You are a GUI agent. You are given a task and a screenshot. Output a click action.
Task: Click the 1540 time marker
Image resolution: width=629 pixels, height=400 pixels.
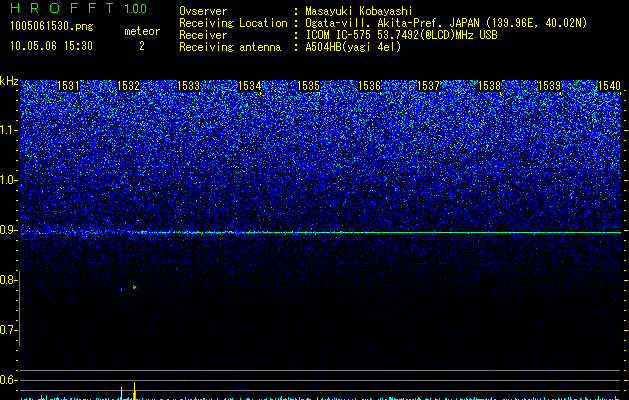click(609, 86)
